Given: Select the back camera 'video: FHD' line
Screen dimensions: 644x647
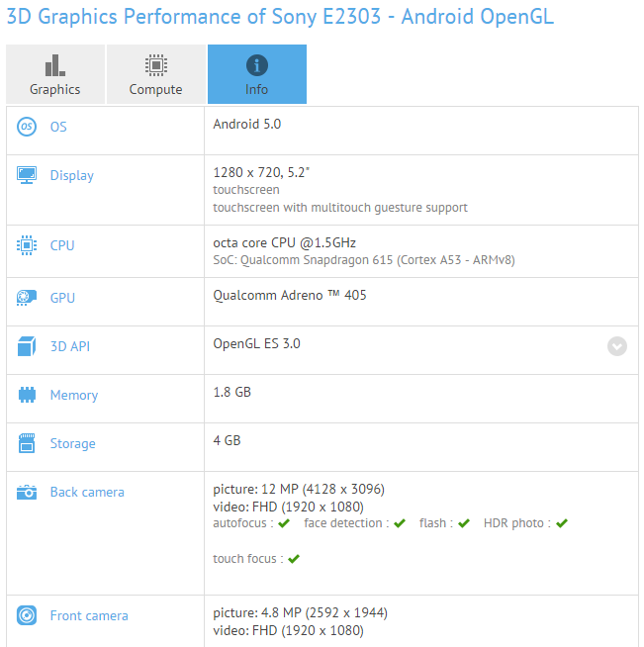Looking at the screenshot, I should pyautogui.click(x=289, y=507).
